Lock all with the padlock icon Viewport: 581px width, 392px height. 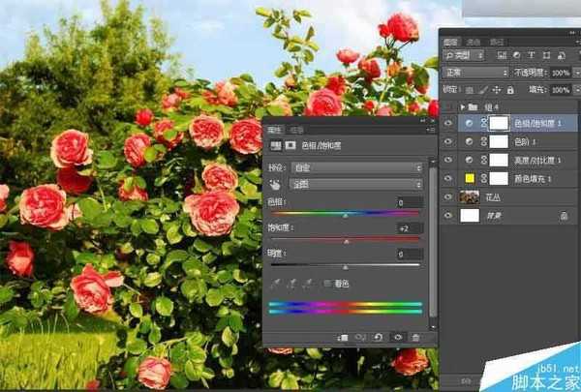(x=510, y=90)
